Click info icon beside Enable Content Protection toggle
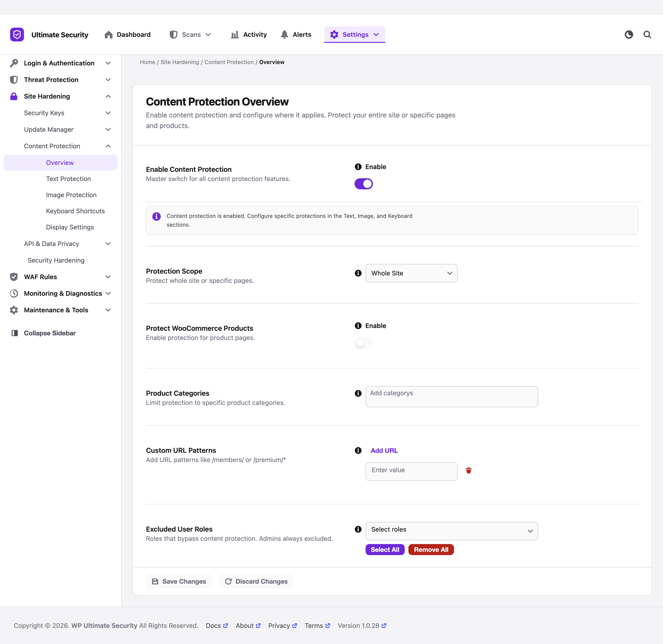Image resolution: width=663 pixels, height=644 pixels. [x=358, y=167]
